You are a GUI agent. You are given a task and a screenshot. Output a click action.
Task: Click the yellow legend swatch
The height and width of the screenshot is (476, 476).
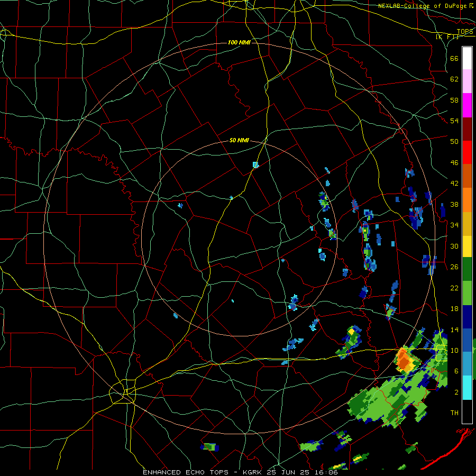(467, 246)
